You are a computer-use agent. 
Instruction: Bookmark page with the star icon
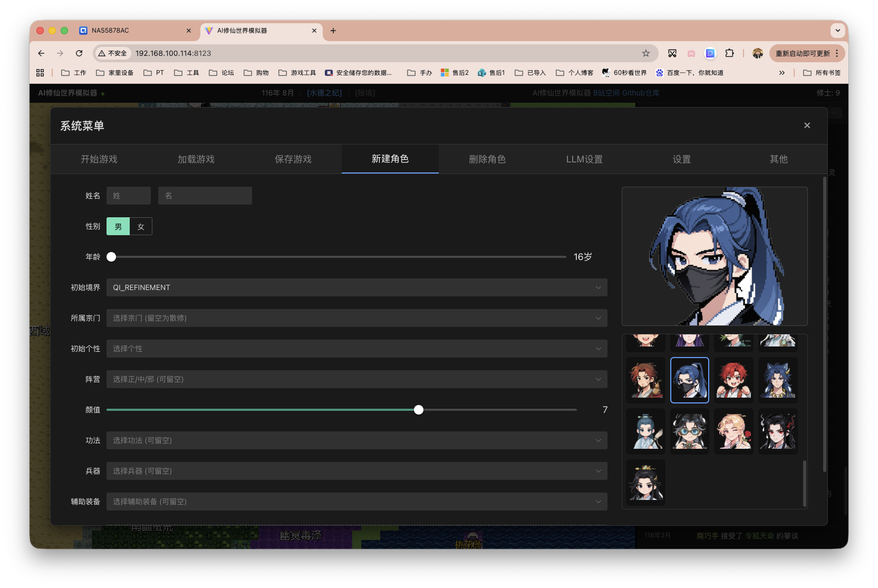click(646, 53)
